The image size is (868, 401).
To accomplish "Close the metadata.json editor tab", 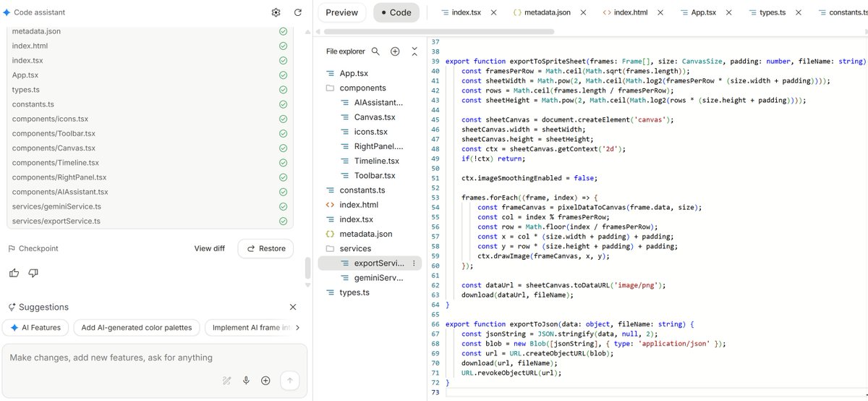I will click(584, 12).
